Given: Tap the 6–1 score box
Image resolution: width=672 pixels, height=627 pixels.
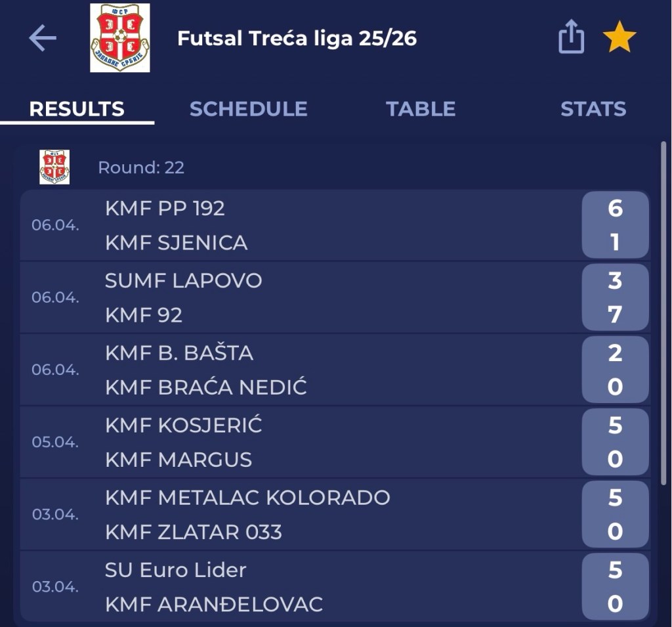Looking at the screenshot, I should tap(615, 225).
